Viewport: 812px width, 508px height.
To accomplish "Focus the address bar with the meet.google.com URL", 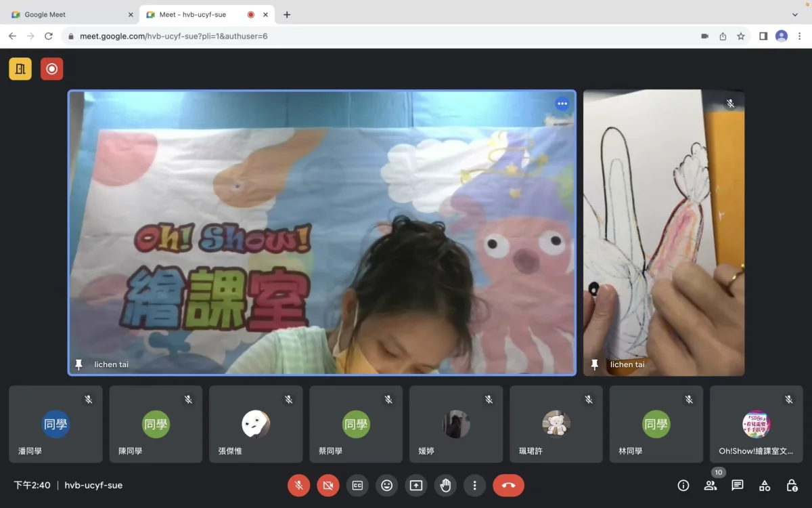I will 406,36.
